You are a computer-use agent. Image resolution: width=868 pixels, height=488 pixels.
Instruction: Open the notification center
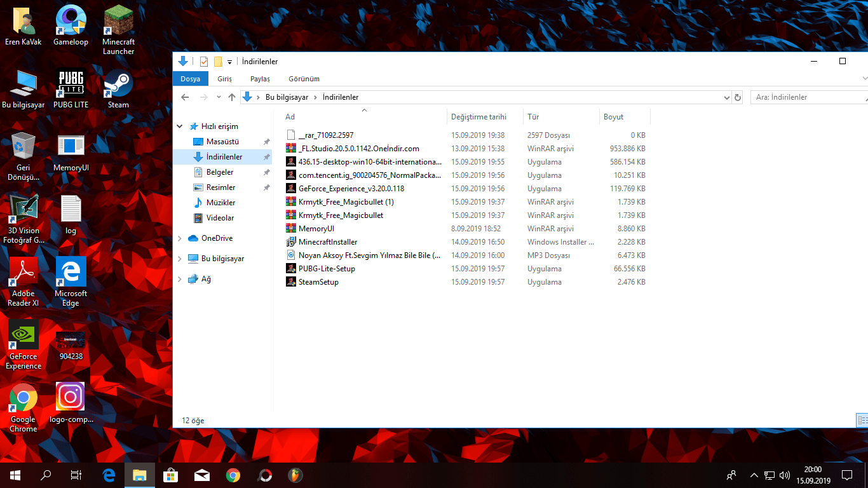coord(847,475)
